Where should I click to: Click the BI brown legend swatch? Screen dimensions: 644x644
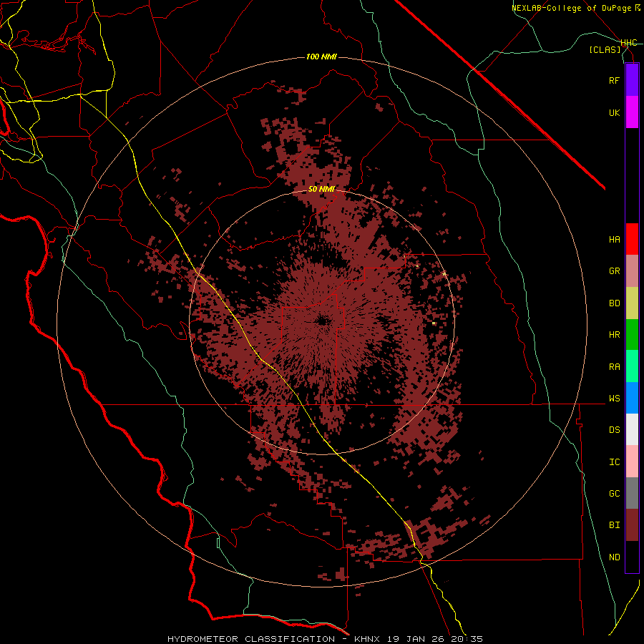632,525
